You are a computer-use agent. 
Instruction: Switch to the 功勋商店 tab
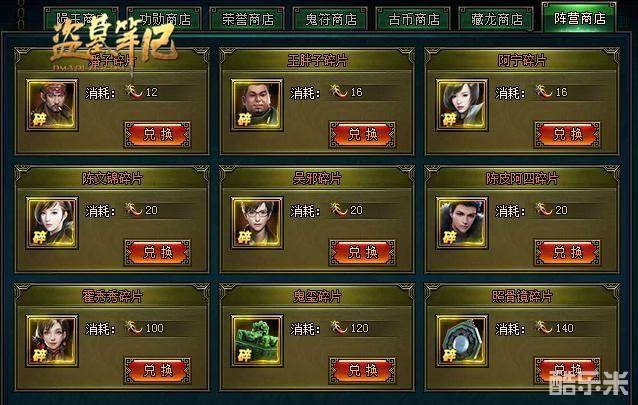pos(164,19)
